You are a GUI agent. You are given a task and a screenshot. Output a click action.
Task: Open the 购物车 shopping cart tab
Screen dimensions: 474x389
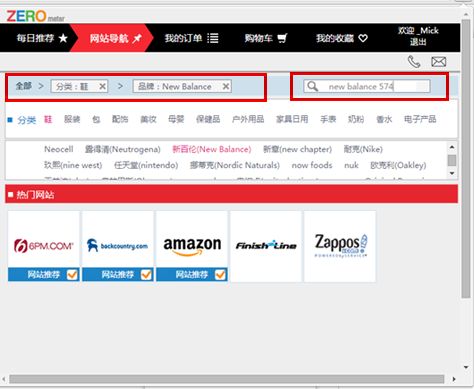[266, 38]
